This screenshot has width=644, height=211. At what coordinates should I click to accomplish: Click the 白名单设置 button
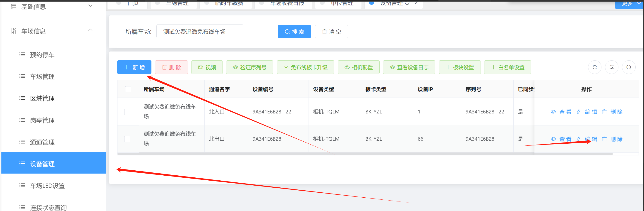[x=508, y=67]
